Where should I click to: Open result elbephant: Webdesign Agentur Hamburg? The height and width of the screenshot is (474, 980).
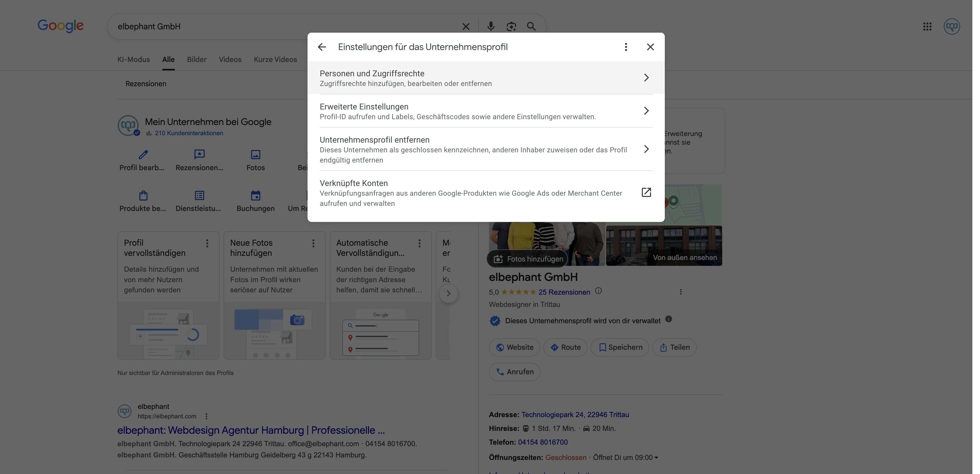point(251,430)
